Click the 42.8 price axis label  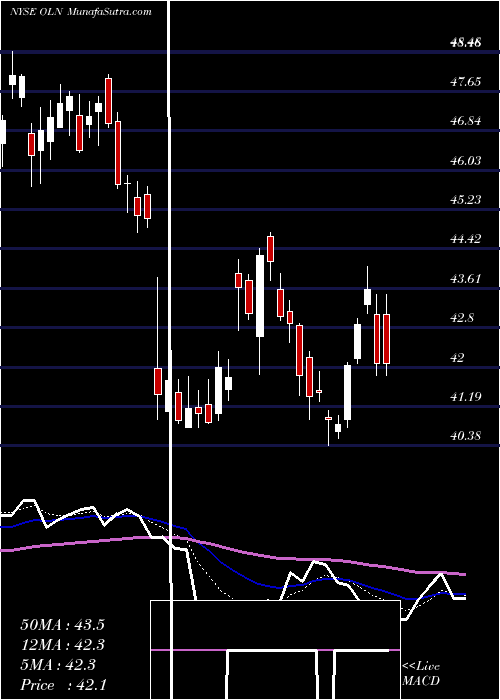(x=462, y=318)
